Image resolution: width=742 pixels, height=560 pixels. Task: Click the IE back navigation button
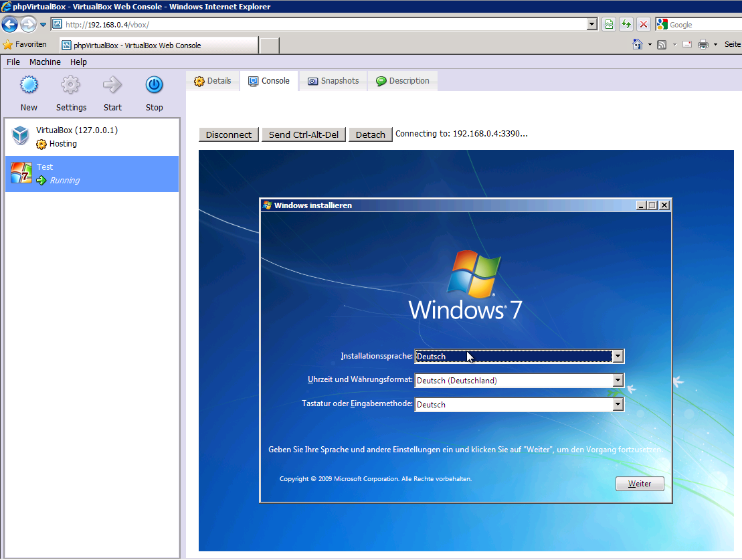10,25
